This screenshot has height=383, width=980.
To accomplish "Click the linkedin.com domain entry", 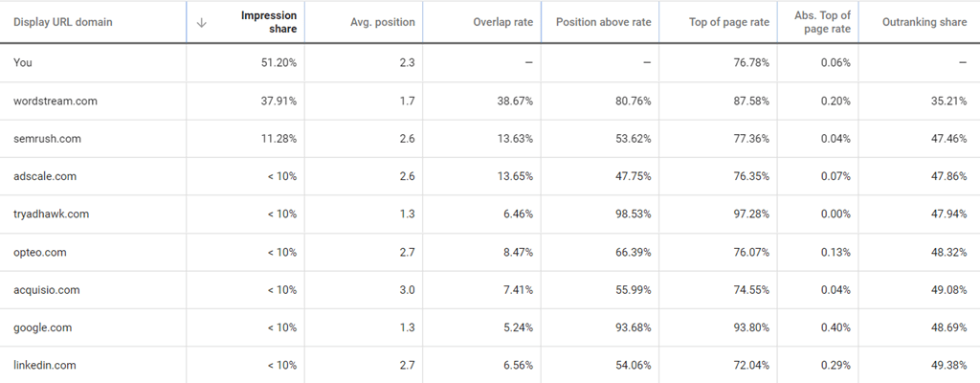I will point(45,366).
